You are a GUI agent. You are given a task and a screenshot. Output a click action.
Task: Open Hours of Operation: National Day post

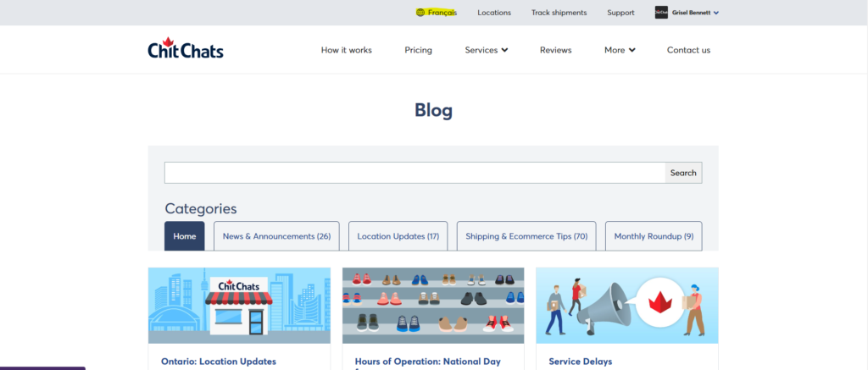click(x=428, y=362)
